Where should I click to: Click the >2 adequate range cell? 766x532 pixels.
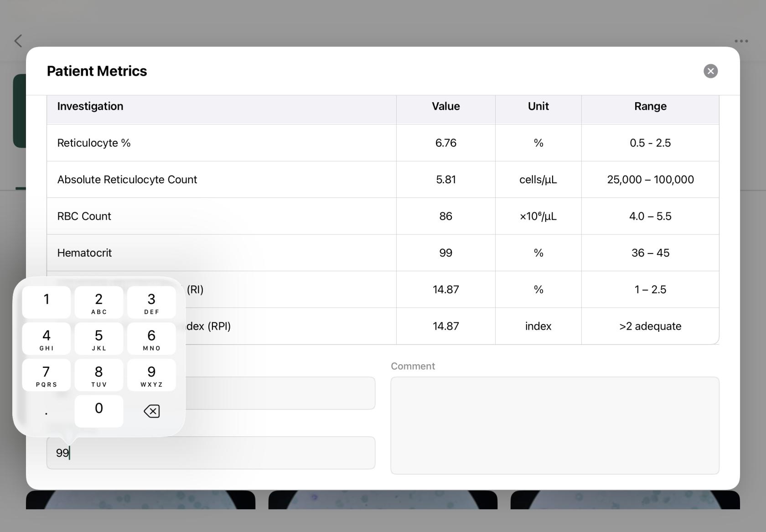[x=650, y=326]
